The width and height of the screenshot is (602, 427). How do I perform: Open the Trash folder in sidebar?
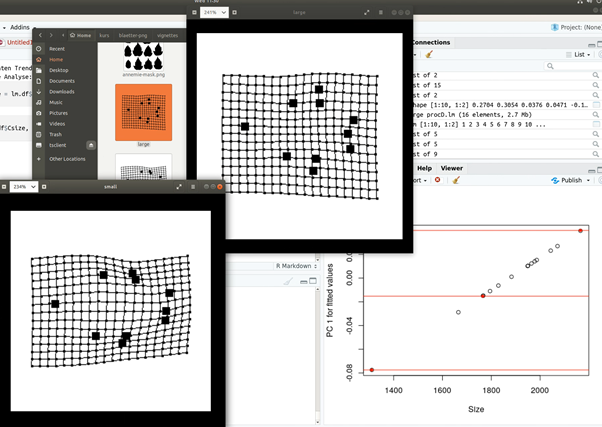[56, 133]
